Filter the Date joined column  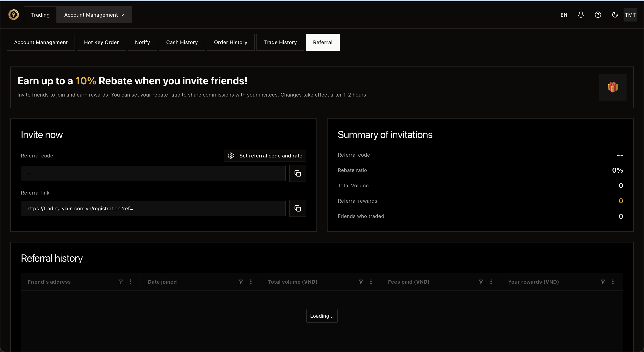tap(241, 282)
